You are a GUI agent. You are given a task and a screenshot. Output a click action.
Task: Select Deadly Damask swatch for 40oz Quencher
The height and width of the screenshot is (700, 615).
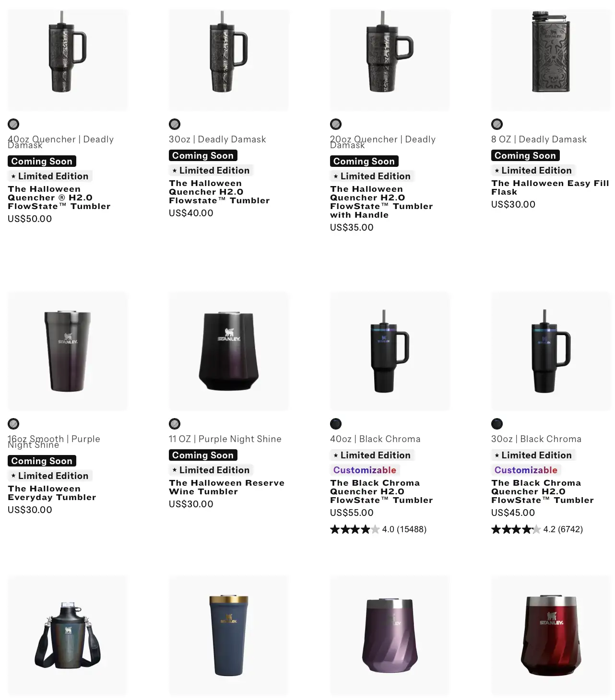13,125
